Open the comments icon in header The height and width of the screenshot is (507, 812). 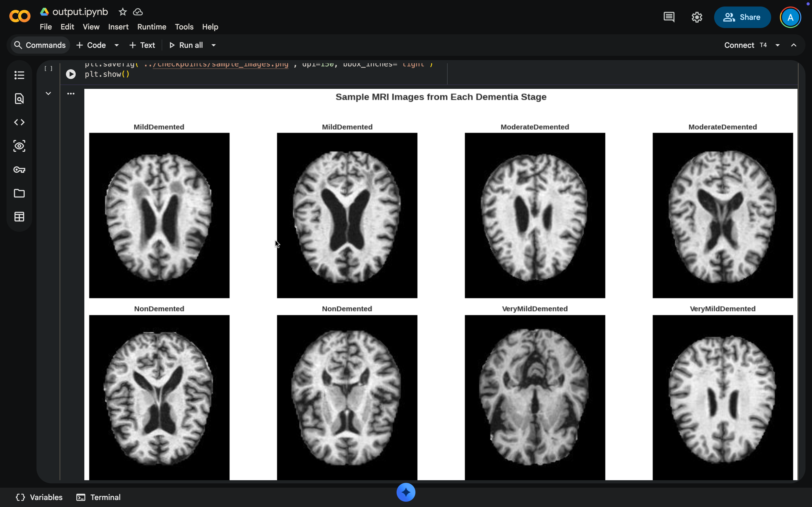(669, 17)
